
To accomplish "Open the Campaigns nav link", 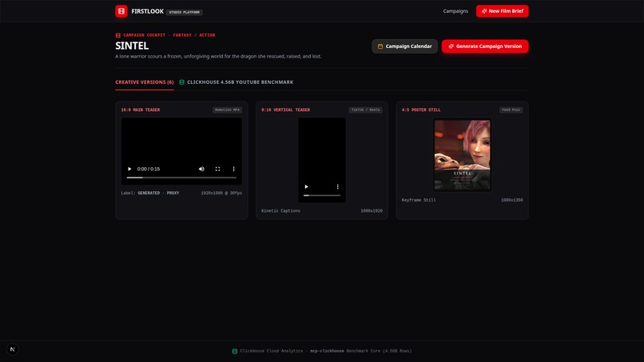I will [455, 11].
